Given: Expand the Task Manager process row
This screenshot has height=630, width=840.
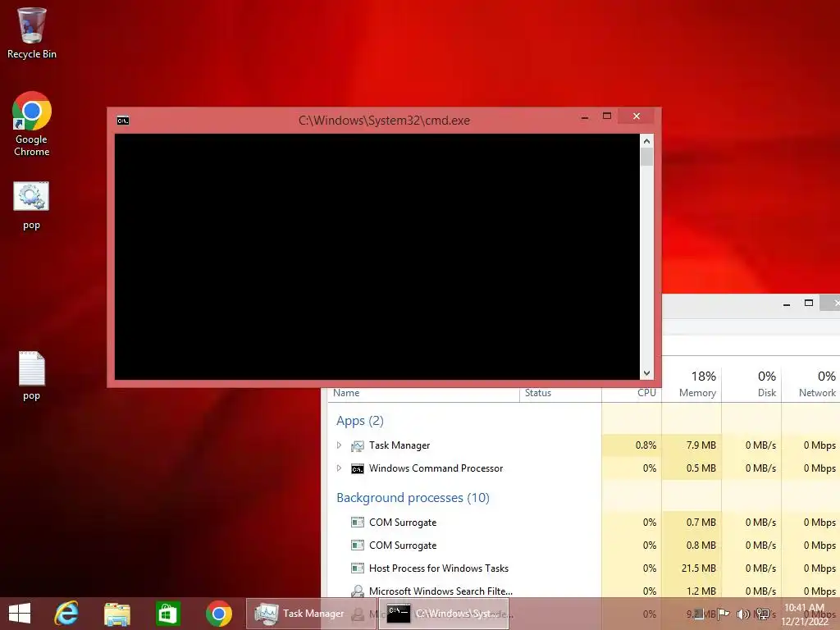Looking at the screenshot, I should [339, 445].
